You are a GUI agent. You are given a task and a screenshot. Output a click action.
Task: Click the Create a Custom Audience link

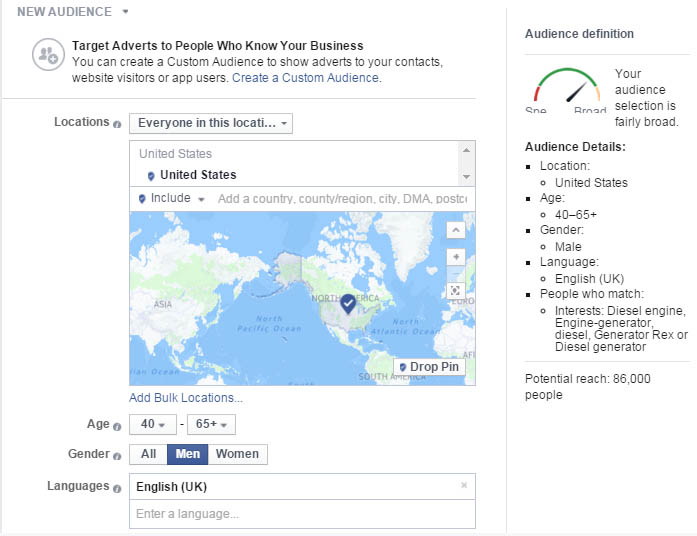point(305,78)
